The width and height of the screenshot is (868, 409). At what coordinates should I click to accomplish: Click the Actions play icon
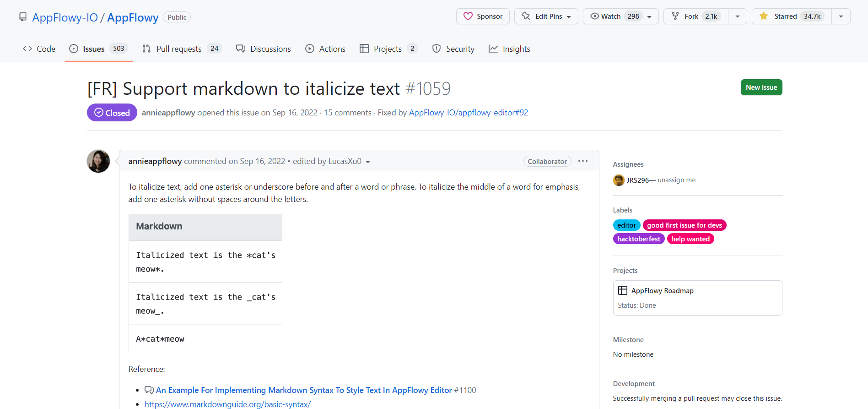pyautogui.click(x=310, y=49)
